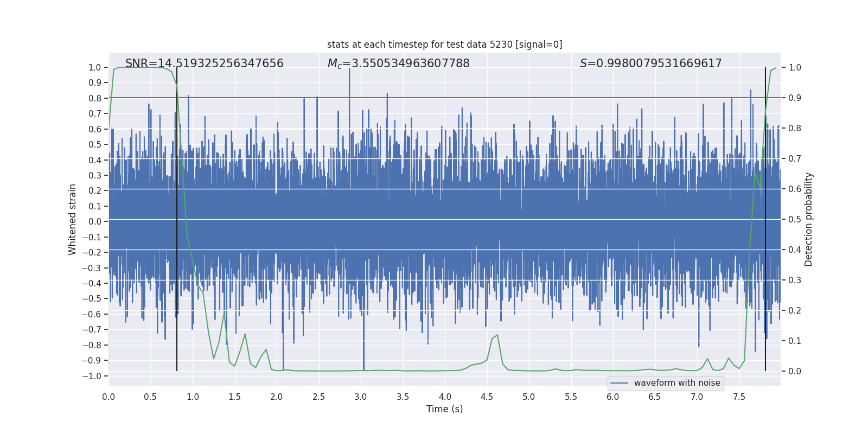Click the 2.5 tick on the Time axis
The image size is (868, 434).
point(319,397)
